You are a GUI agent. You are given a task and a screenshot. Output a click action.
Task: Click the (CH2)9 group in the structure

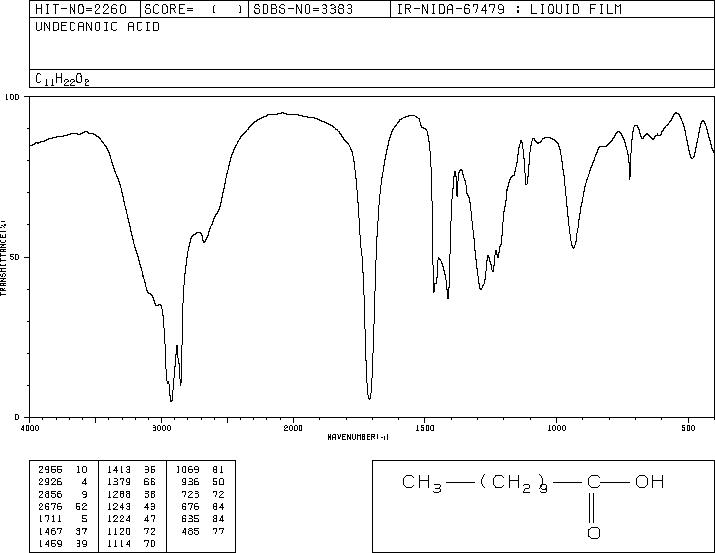513,483
